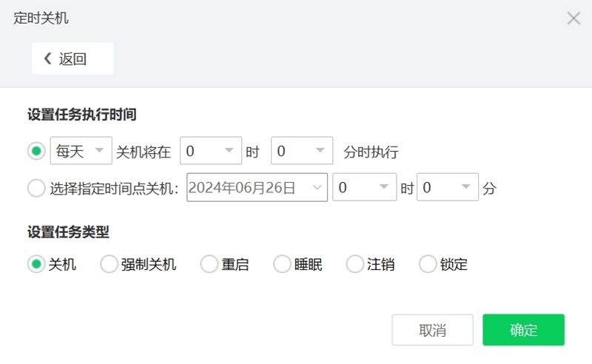Close the 定时关机 dialog with the X icon

573,18
